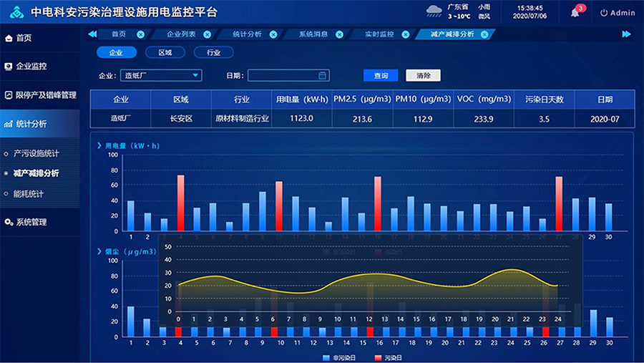Click the notification bell icon

[575, 13]
